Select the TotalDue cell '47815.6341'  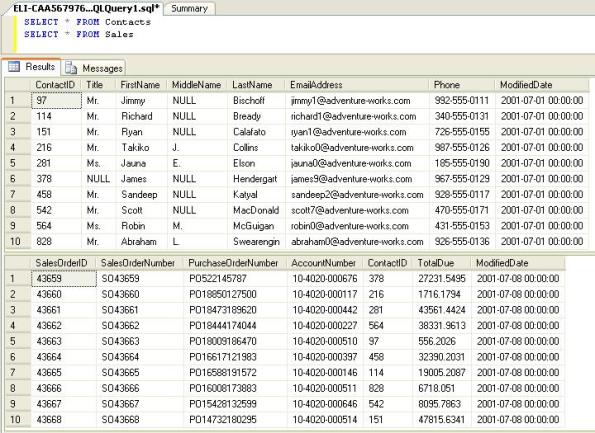(441, 420)
